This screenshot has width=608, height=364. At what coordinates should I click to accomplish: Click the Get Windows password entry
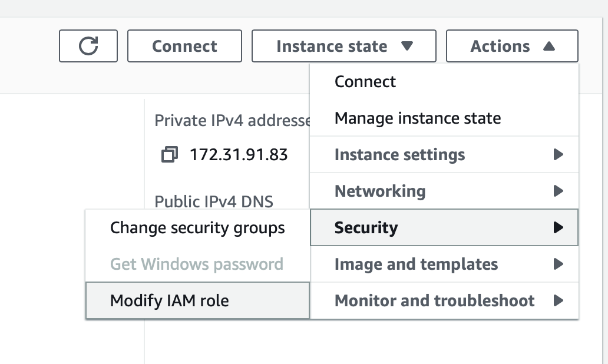pyautogui.click(x=198, y=264)
